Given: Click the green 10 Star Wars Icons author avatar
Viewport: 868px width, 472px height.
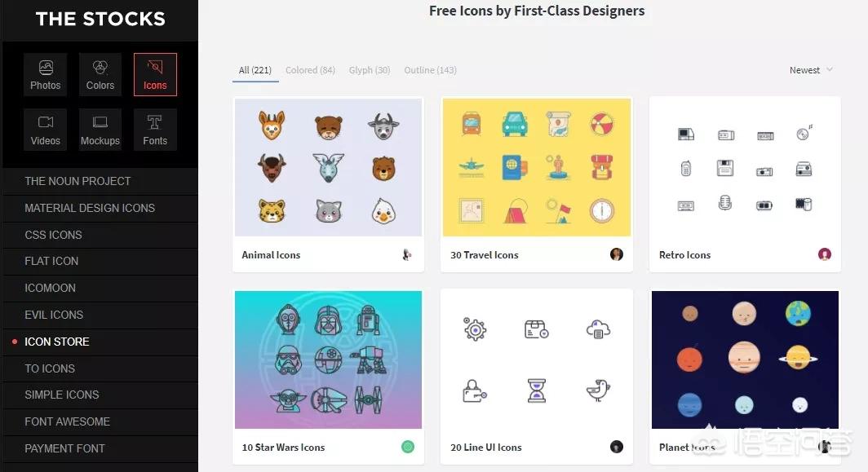Looking at the screenshot, I should click(407, 447).
